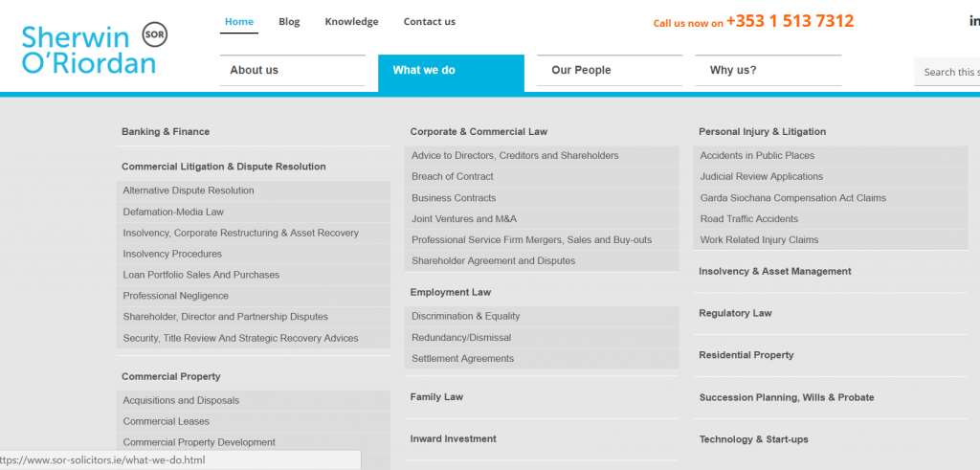Select the What we do tab

pos(452,72)
